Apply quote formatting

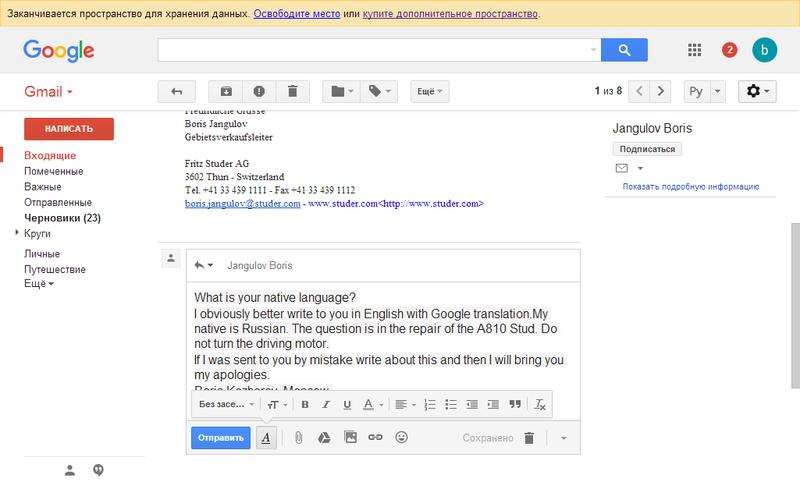515,404
